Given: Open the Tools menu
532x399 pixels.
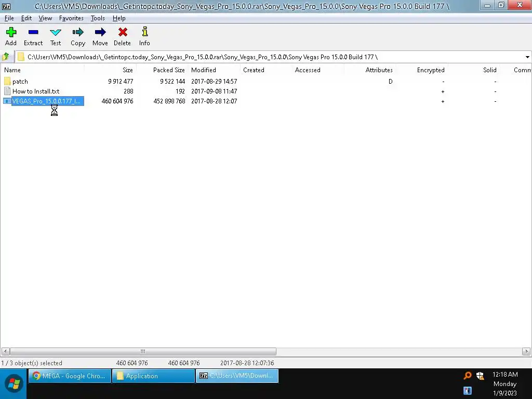Looking at the screenshot, I should click(98, 18).
